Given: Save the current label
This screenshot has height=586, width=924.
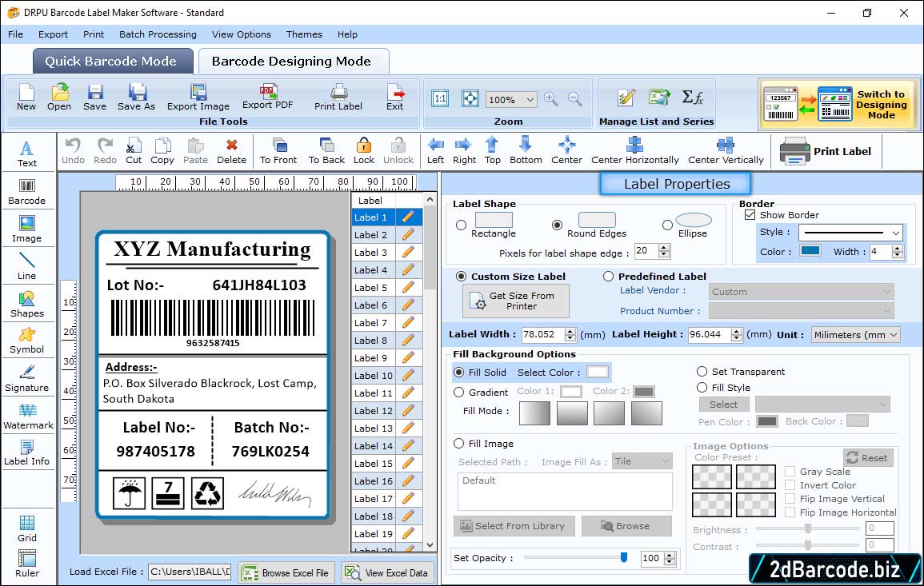Looking at the screenshot, I should coord(94,98).
